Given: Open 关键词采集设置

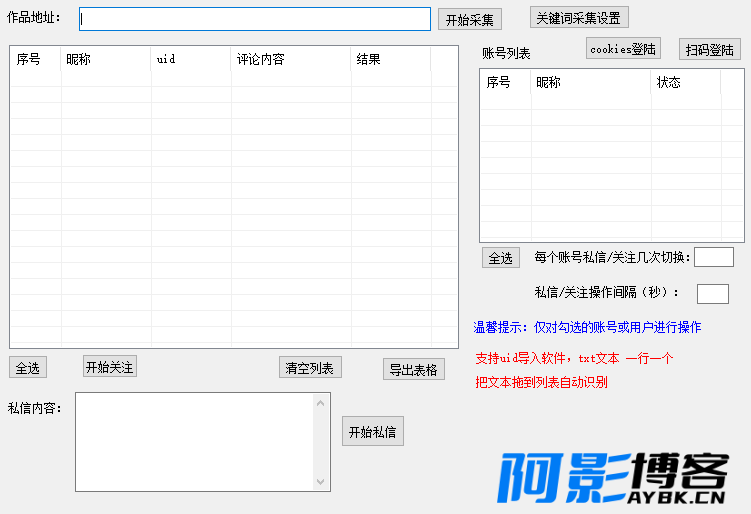Looking at the screenshot, I should coord(579,18).
